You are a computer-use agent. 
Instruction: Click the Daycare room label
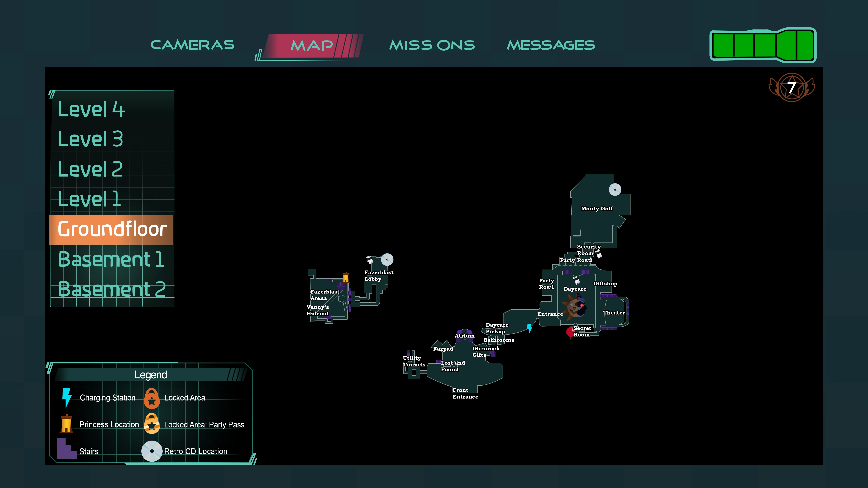(x=575, y=289)
